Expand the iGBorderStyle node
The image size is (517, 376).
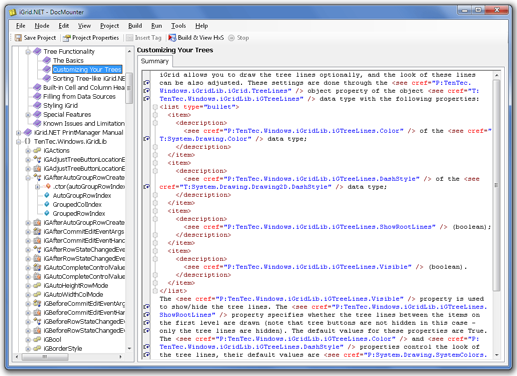point(28,349)
